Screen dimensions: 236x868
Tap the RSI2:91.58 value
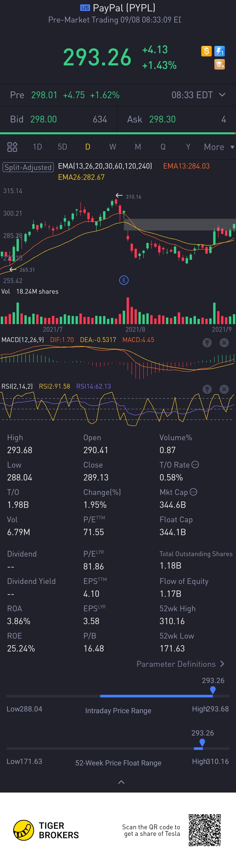55,386
